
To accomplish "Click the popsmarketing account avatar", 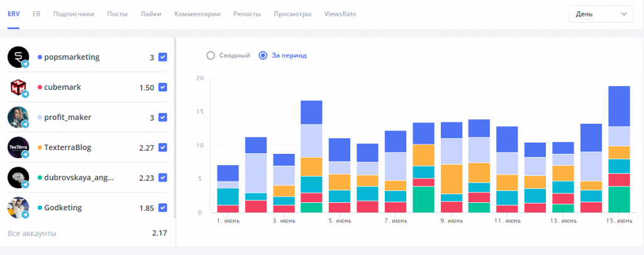I will tap(18, 57).
